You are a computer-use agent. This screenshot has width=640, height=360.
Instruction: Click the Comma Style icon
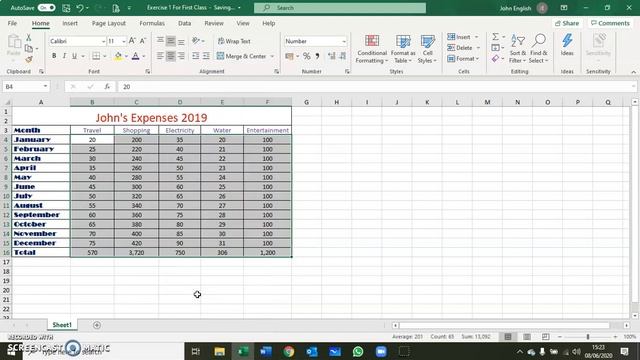(317, 56)
